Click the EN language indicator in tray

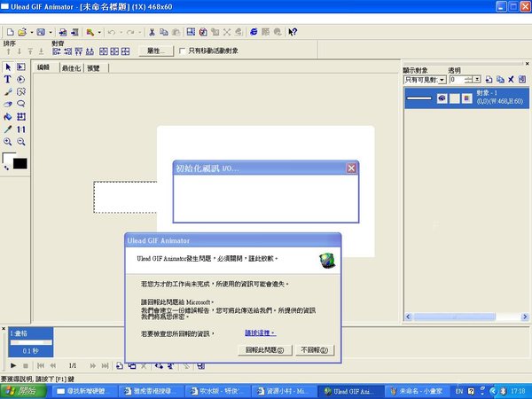pos(459,391)
